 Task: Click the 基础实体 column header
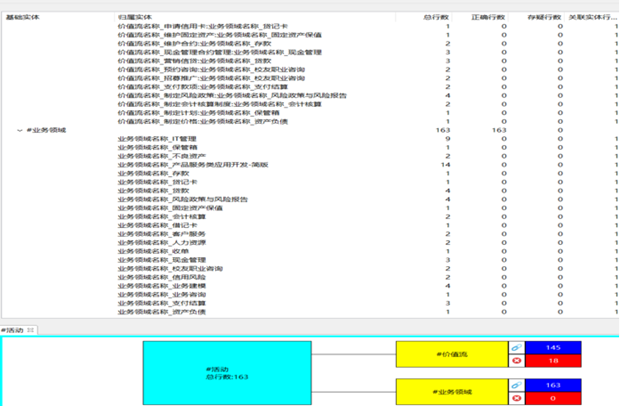22,18
